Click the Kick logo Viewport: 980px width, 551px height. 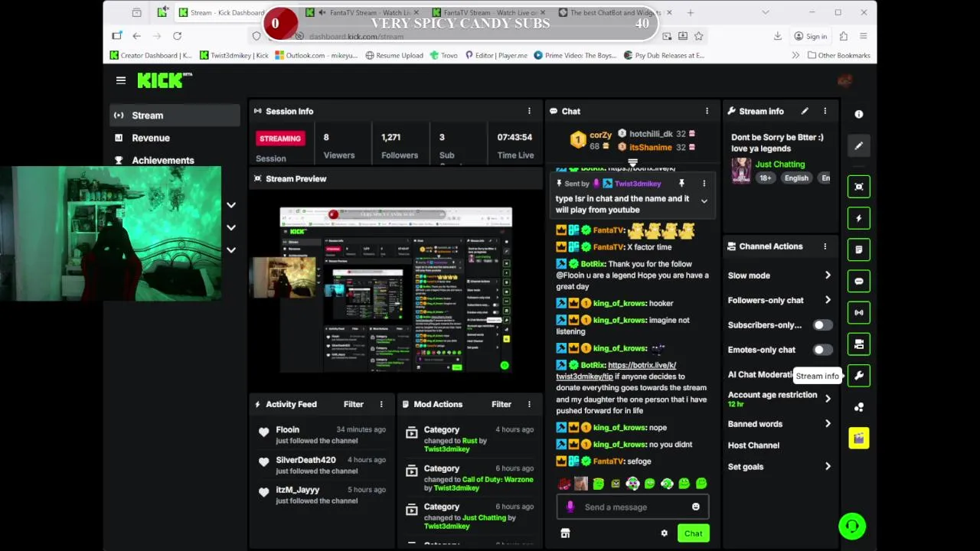[x=165, y=80]
